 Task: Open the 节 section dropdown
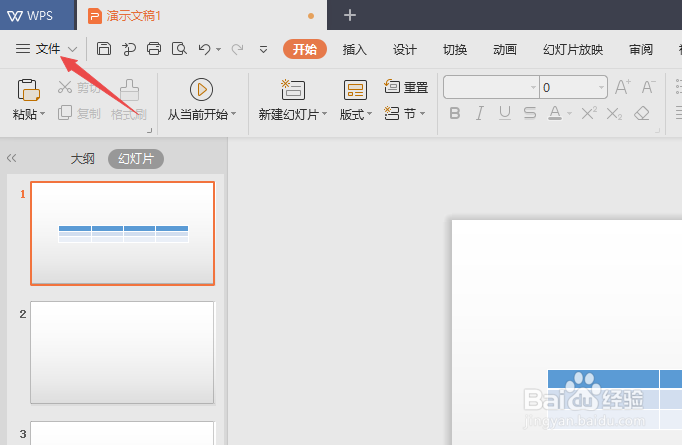tap(405, 114)
